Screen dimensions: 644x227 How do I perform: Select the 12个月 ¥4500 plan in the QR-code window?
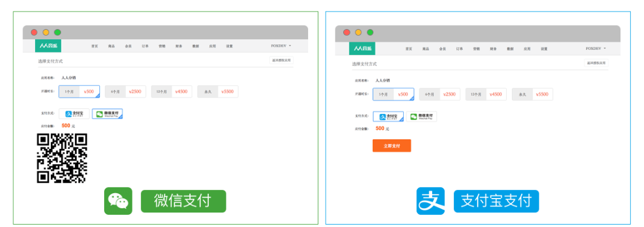pos(171,91)
